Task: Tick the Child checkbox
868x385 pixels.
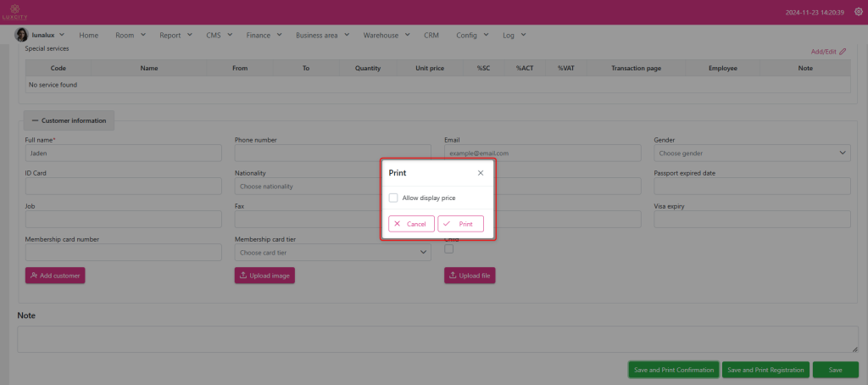Action: [x=449, y=249]
